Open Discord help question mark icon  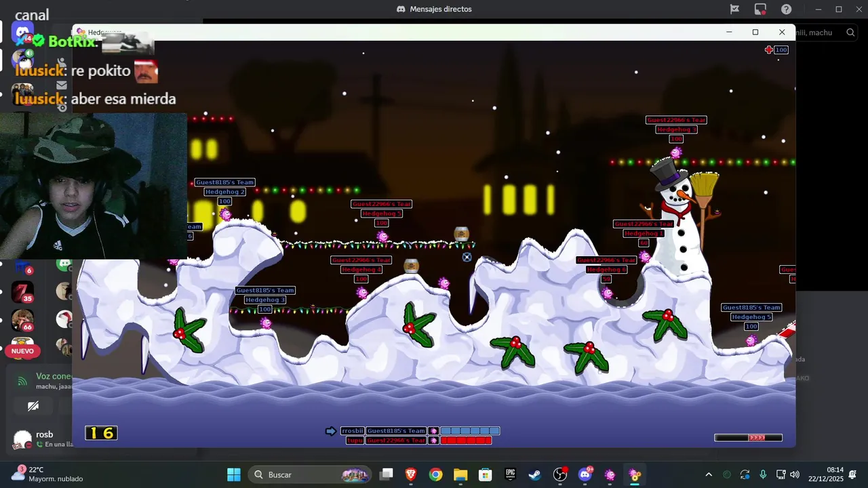click(x=787, y=9)
